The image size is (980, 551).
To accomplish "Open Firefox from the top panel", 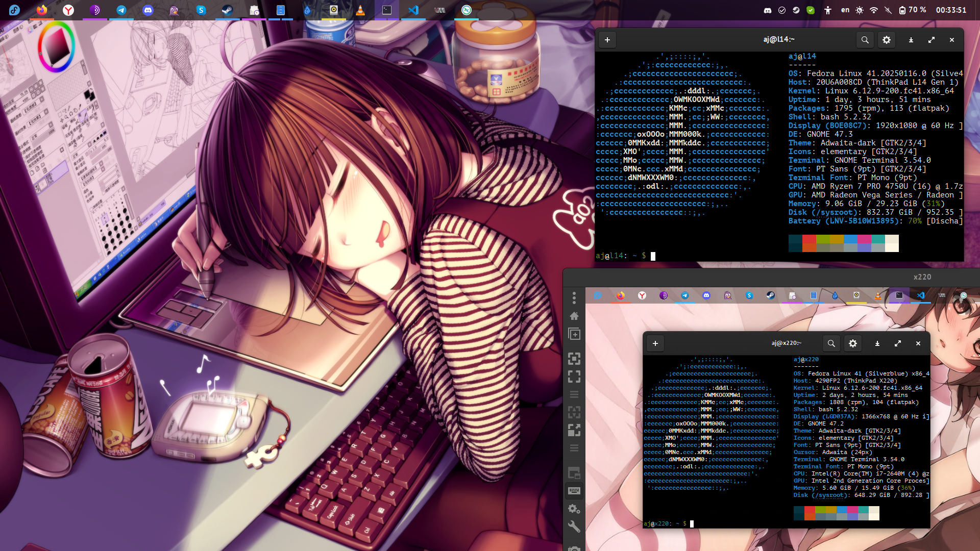I will [x=42, y=10].
